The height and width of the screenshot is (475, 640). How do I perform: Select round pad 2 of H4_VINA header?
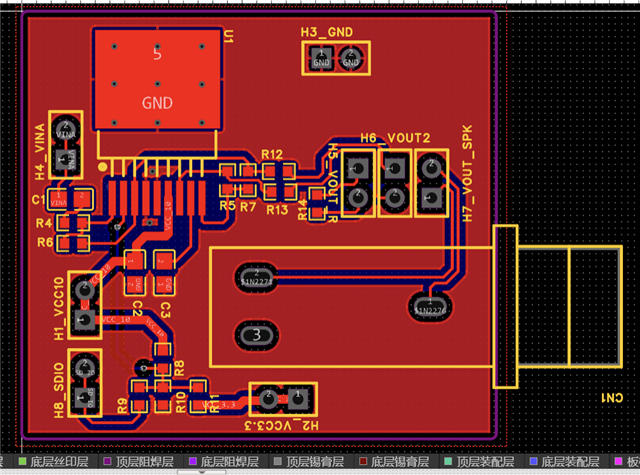(66, 129)
